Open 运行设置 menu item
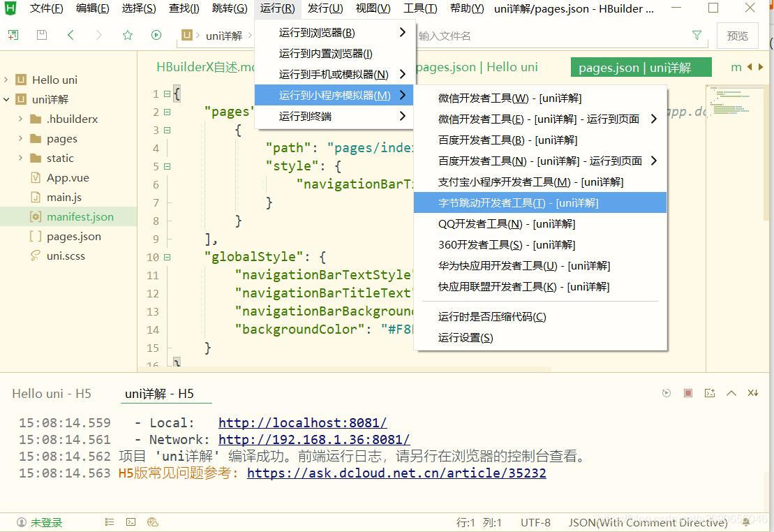774x532 pixels. point(540,337)
